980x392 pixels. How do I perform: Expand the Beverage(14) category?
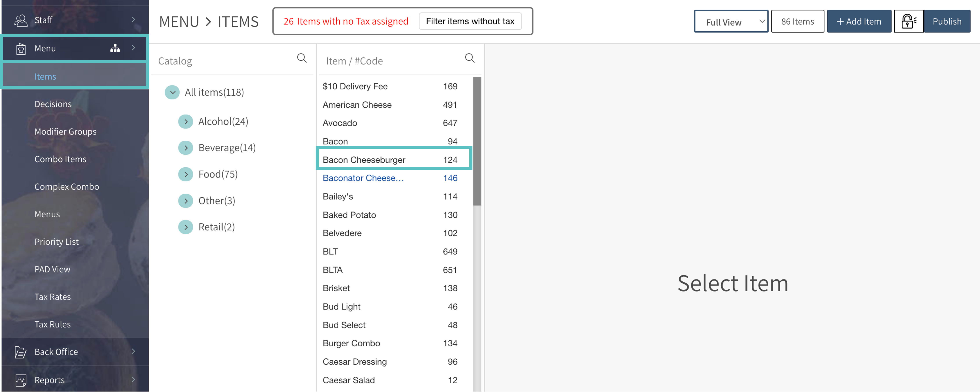coord(186,148)
